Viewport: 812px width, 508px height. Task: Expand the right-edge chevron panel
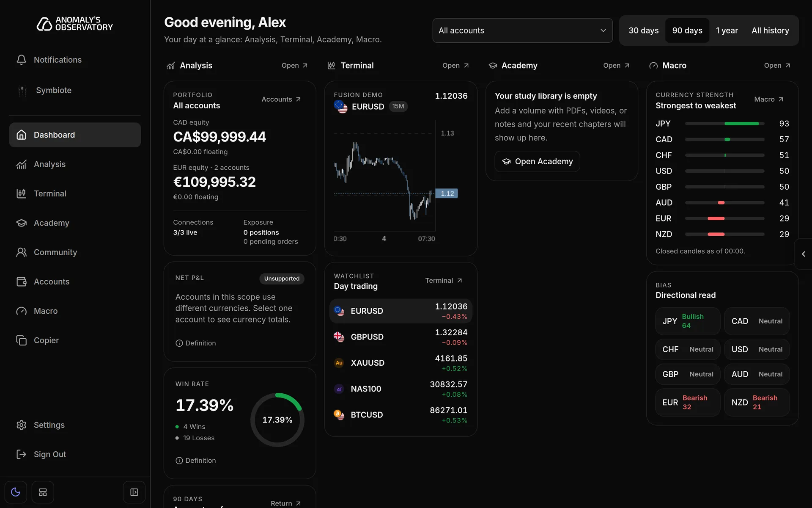pyautogui.click(x=804, y=254)
